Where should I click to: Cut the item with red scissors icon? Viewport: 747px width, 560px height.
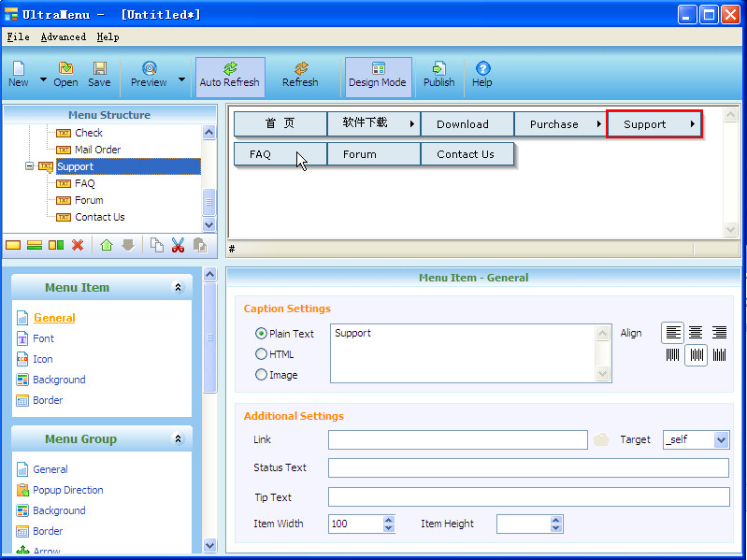pyautogui.click(x=179, y=245)
